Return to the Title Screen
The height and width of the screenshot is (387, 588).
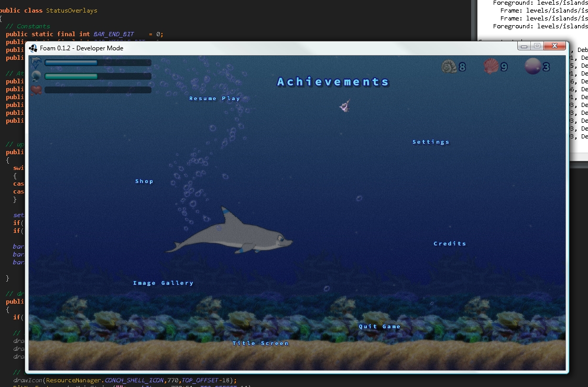pyautogui.click(x=260, y=343)
